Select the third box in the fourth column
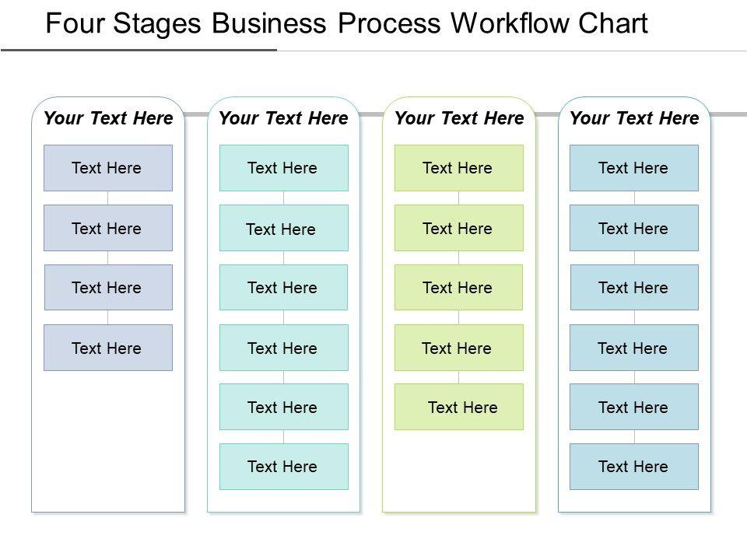The height and width of the screenshot is (560, 747). tap(634, 288)
